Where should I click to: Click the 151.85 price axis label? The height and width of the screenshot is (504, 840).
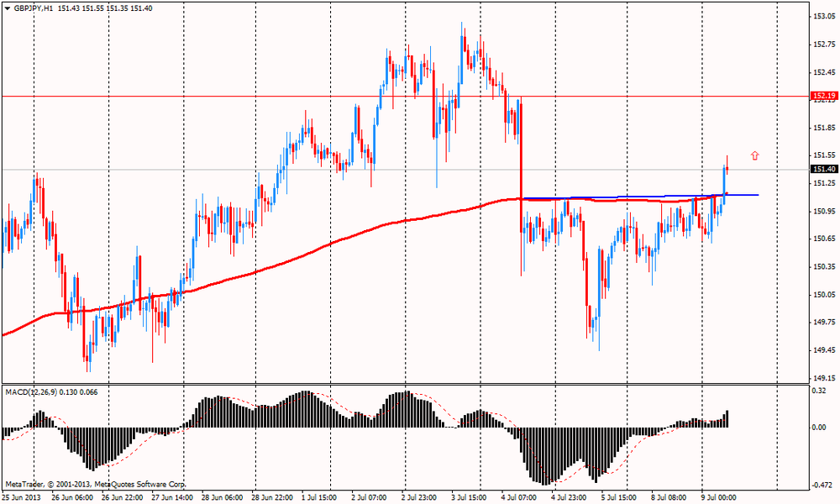point(825,128)
